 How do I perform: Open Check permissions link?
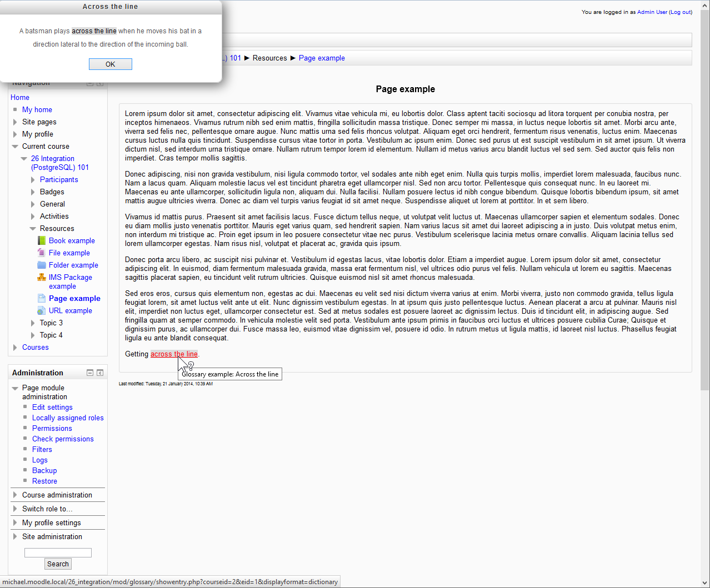63,439
